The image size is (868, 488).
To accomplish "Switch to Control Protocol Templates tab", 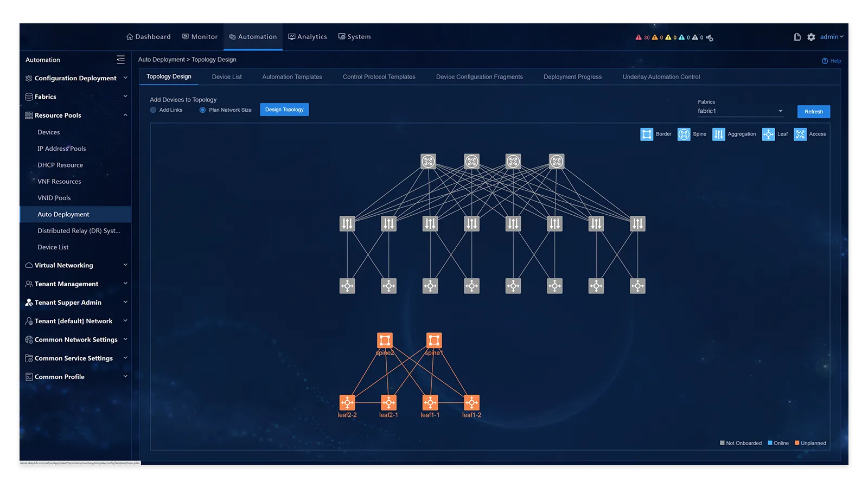I will tap(379, 77).
